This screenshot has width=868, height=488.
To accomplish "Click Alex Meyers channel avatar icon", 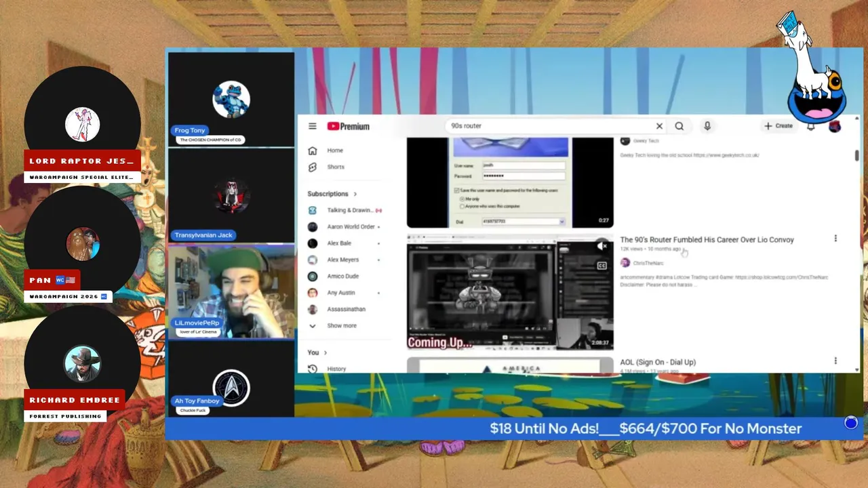I will [x=313, y=260].
